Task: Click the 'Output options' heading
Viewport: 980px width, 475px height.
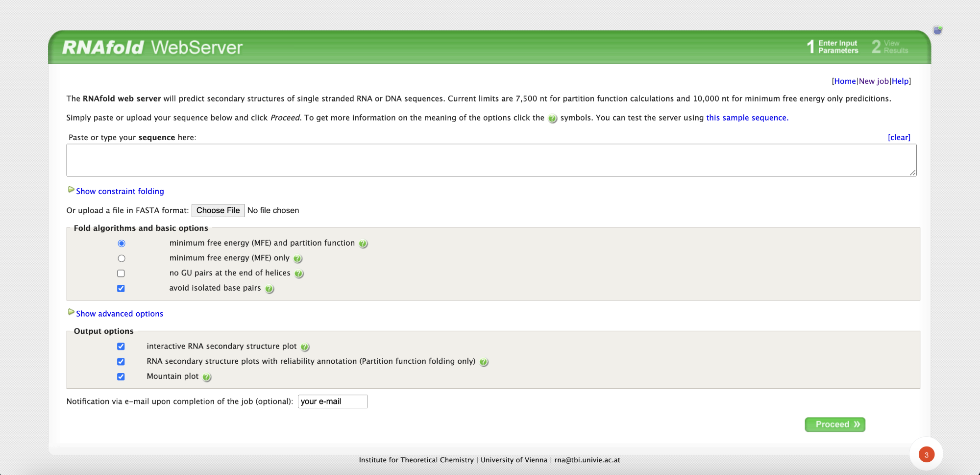Action: pos(104,331)
